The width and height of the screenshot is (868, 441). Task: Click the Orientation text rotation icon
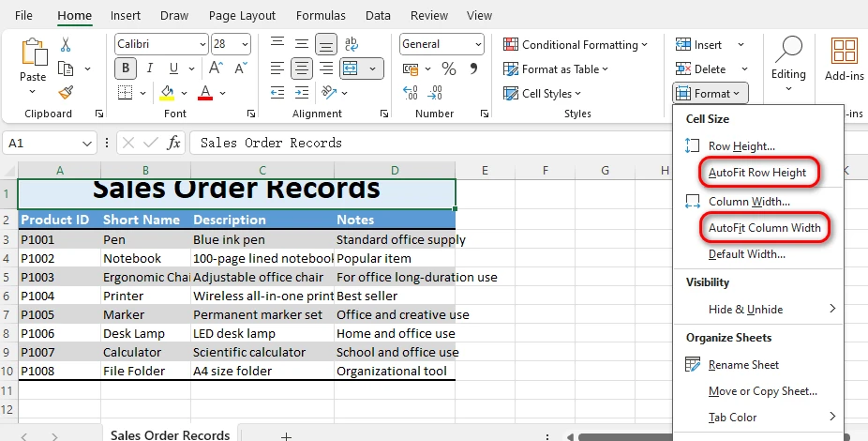(329, 93)
